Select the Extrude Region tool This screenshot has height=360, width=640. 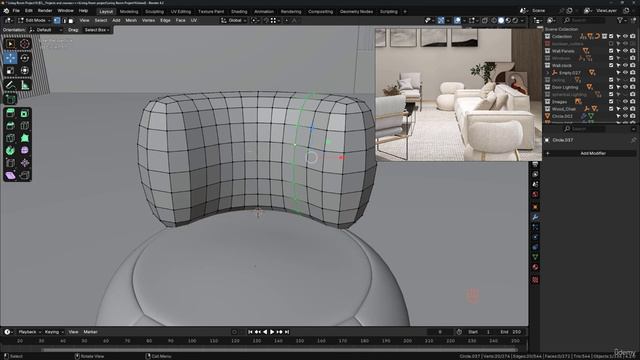pyautogui.click(x=10, y=113)
